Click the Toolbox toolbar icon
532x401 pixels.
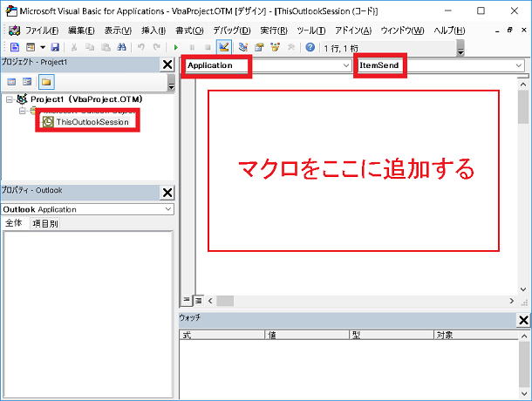291,47
